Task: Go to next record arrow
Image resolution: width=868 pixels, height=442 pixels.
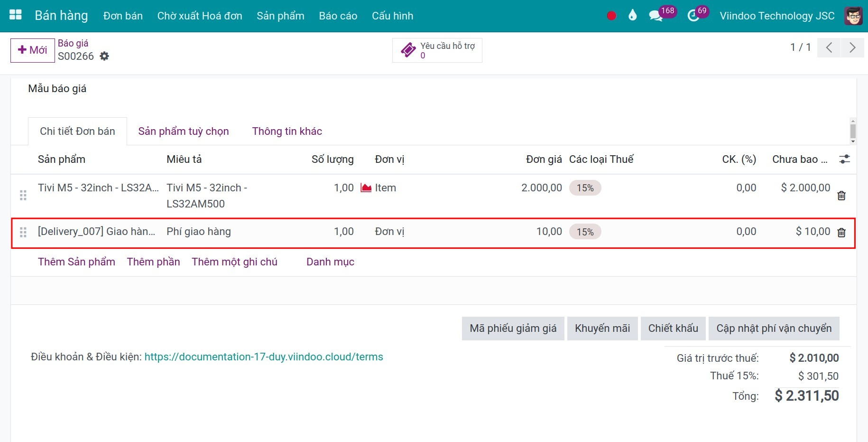Action: [852, 47]
